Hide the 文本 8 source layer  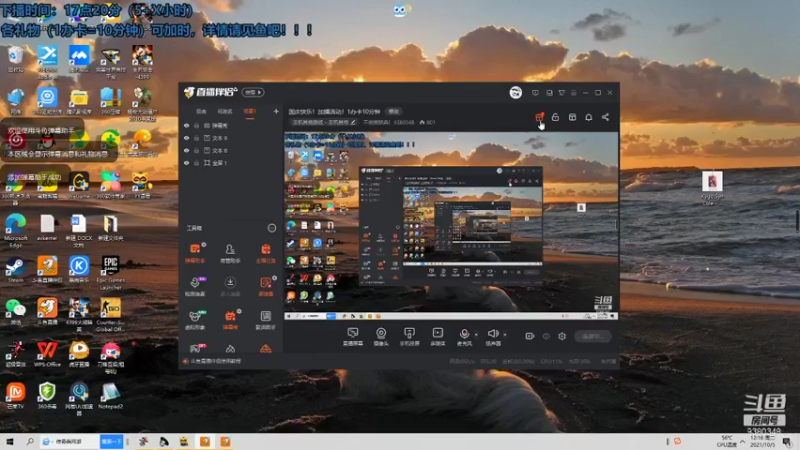point(186,151)
